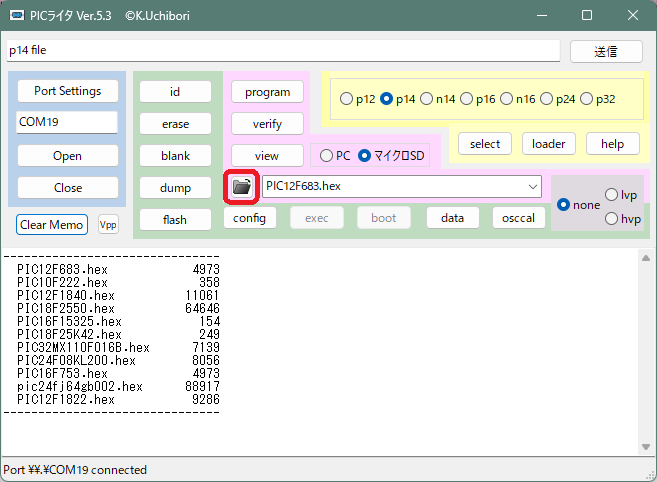The width and height of the screenshot is (657, 482).
Task: Click the Clear Memo button
Action: click(x=53, y=224)
